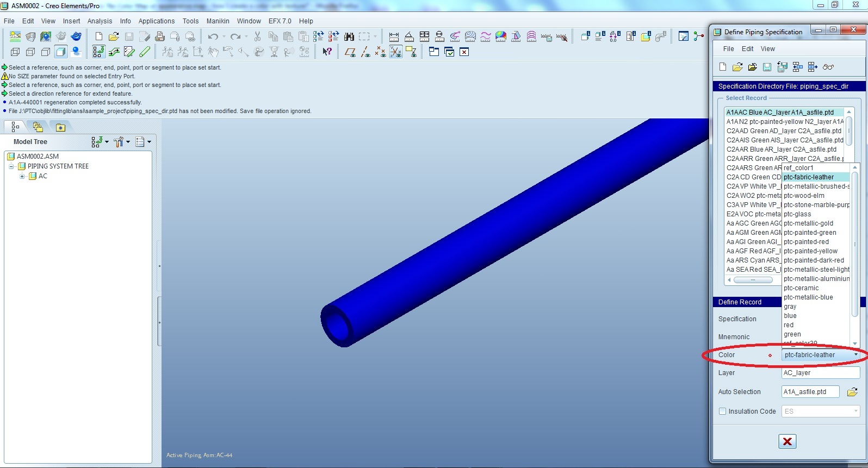Choose ptc-painted-yellow from color list

tap(810, 251)
